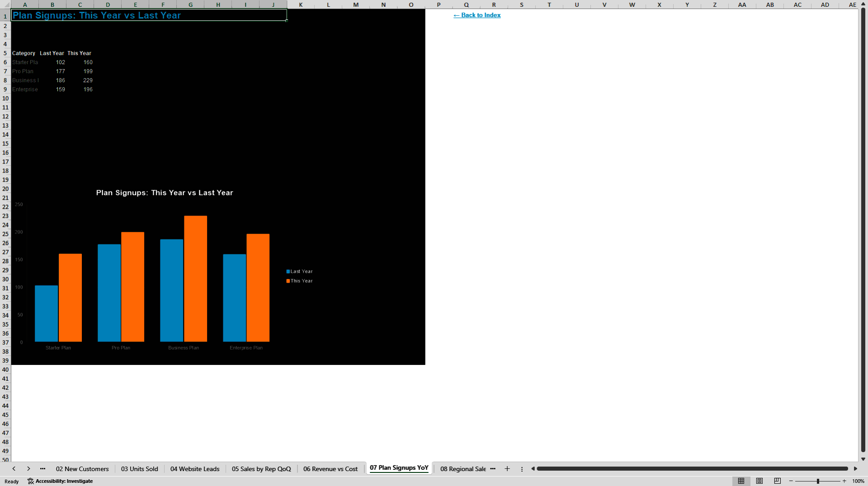
Task: Click the horizontal scrollbar thumb
Action: click(692, 469)
